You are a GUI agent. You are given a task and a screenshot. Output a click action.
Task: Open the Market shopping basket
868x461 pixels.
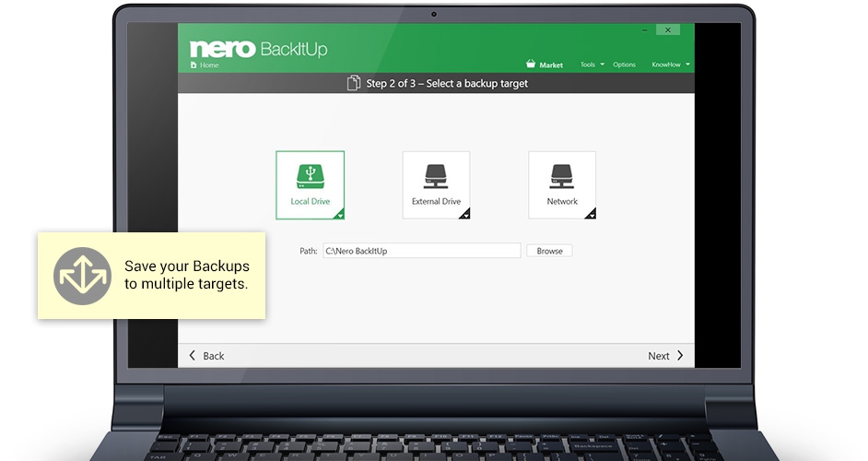(x=545, y=65)
